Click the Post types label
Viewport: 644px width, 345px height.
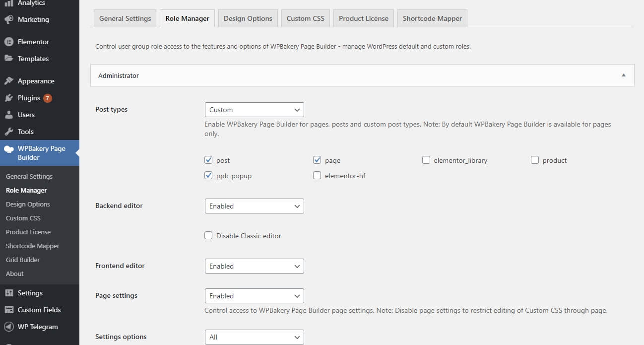point(112,109)
